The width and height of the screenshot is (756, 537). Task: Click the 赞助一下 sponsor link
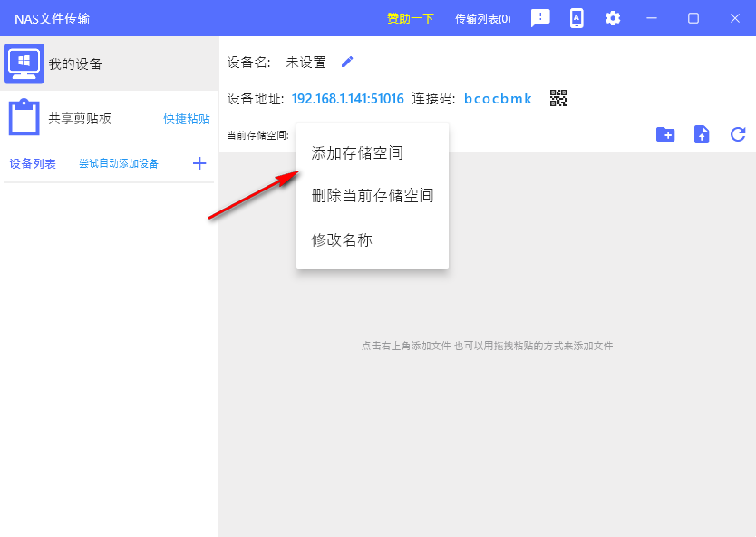point(411,18)
